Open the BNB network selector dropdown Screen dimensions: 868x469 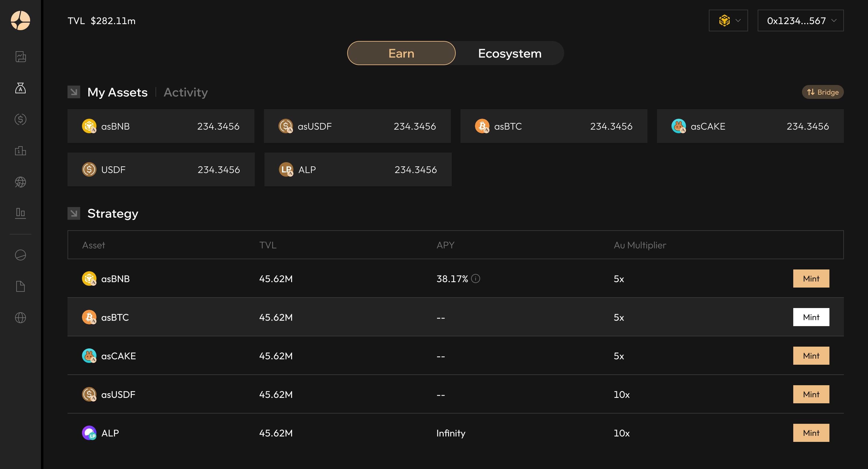coord(728,20)
